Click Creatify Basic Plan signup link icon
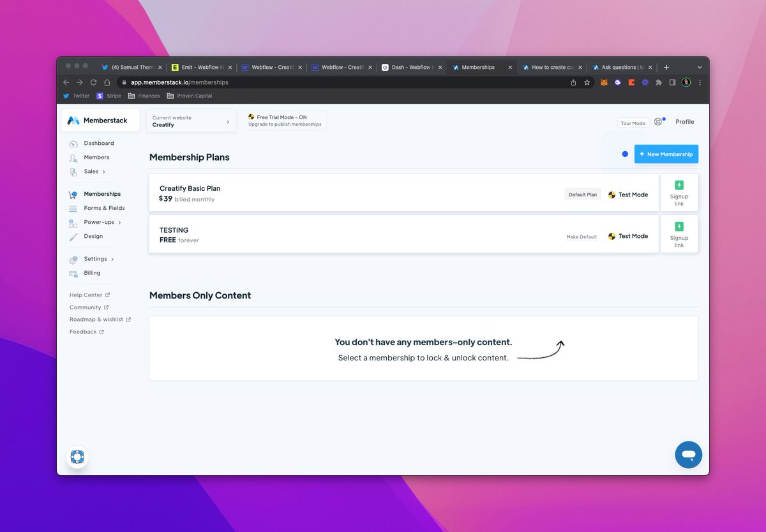 coord(679,185)
